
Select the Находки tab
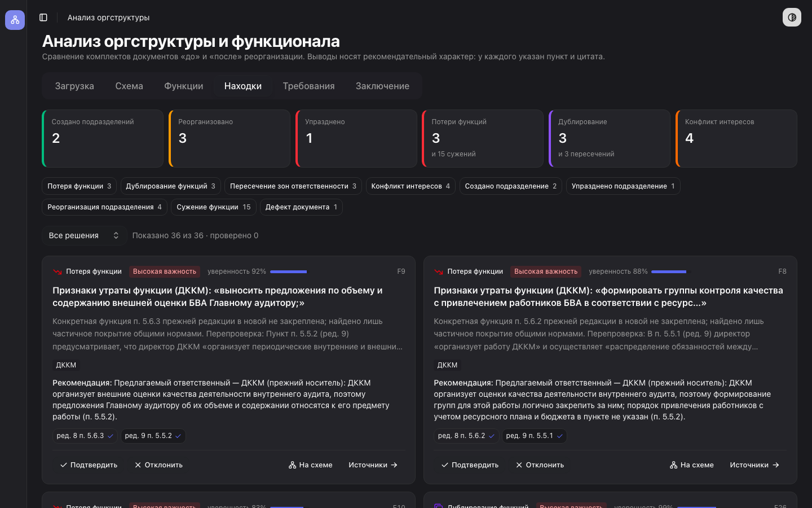point(243,86)
